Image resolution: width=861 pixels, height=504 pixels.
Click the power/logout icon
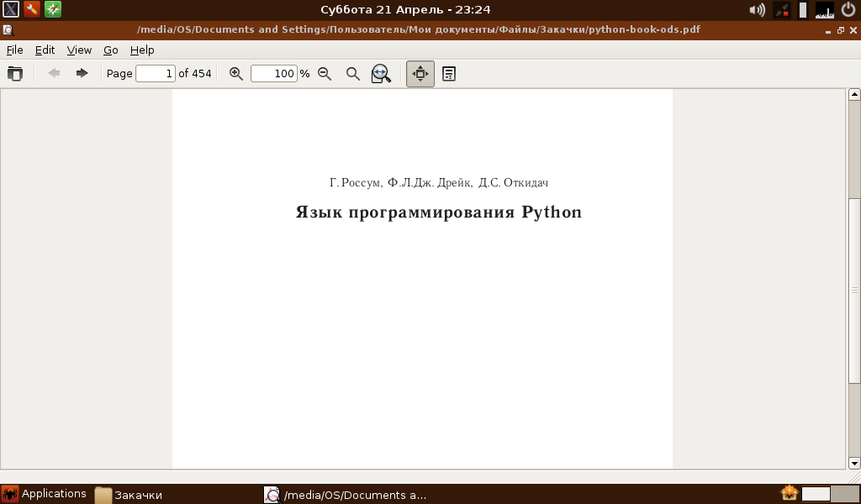[849, 9]
